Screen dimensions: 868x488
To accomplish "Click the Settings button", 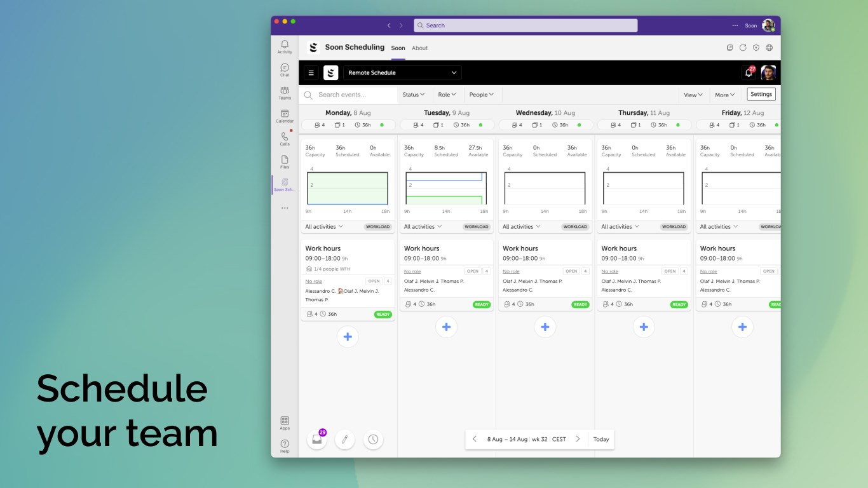I will pyautogui.click(x=761, y=94).
